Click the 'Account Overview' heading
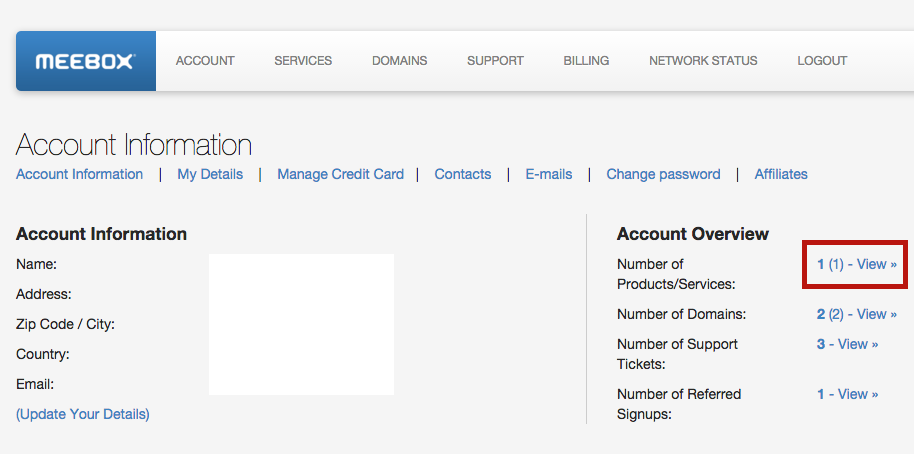Viewport: 914px width, 454px height. click(692, 234)
